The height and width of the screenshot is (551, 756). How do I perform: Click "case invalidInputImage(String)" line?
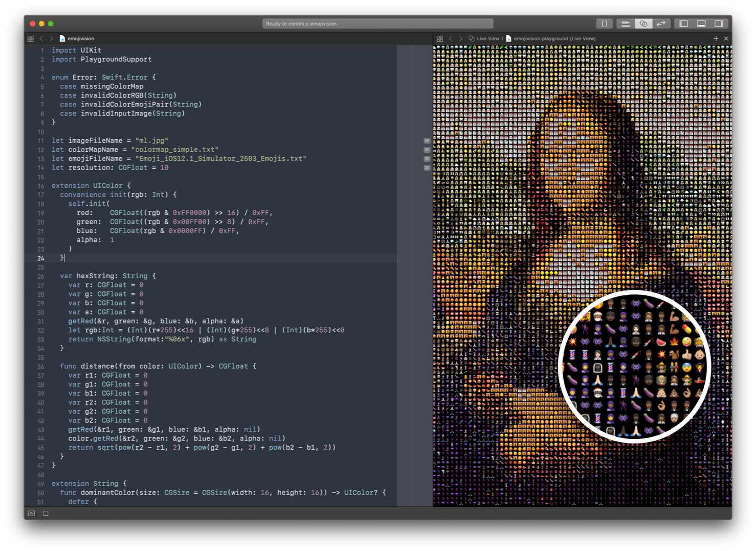point(122,114)
